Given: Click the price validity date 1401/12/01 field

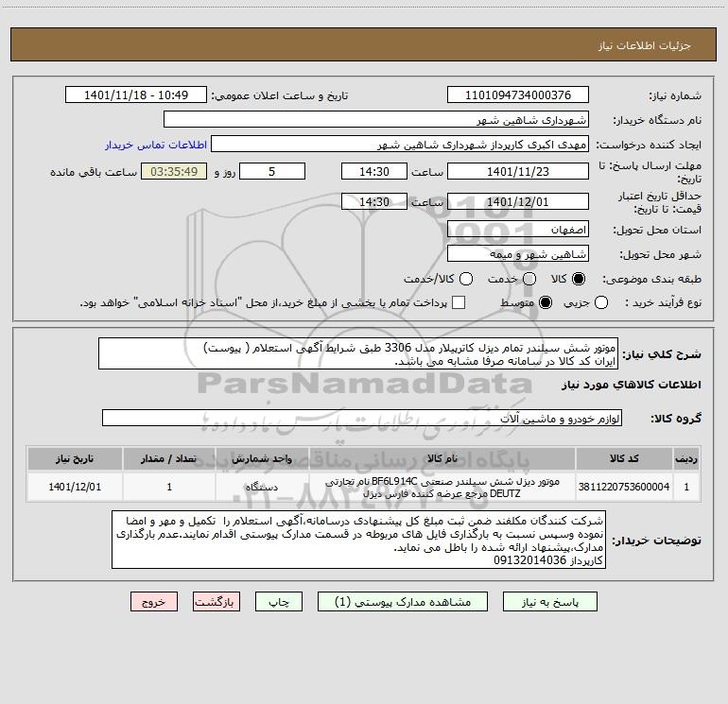Looking at the screenshot, I should (x=518, y=201).
